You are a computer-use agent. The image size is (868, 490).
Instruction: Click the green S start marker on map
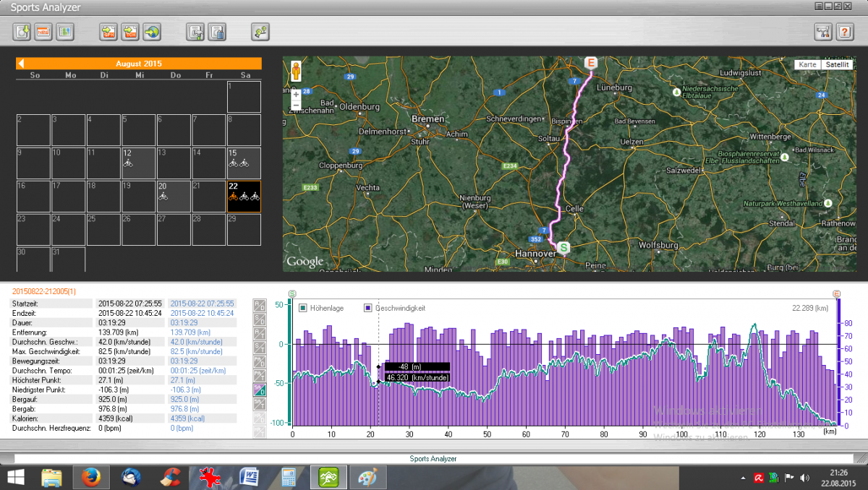(x=564, y=248)
